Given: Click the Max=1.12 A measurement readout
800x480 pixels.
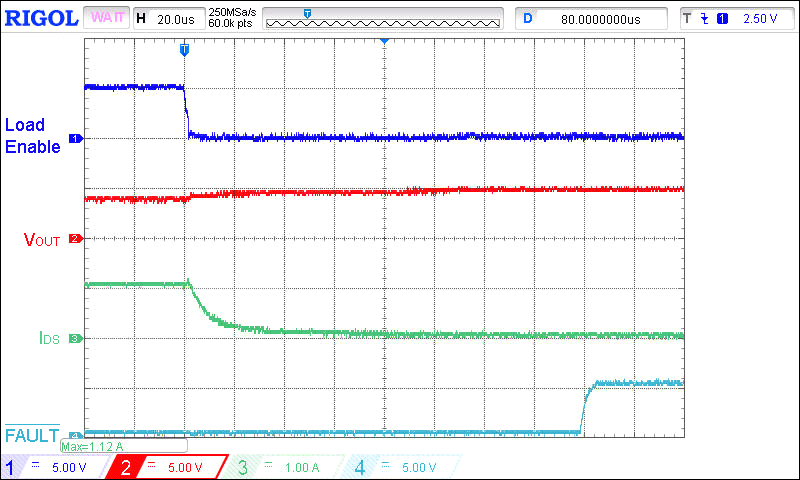Looking at the screenshot, I should click(93, 447).
